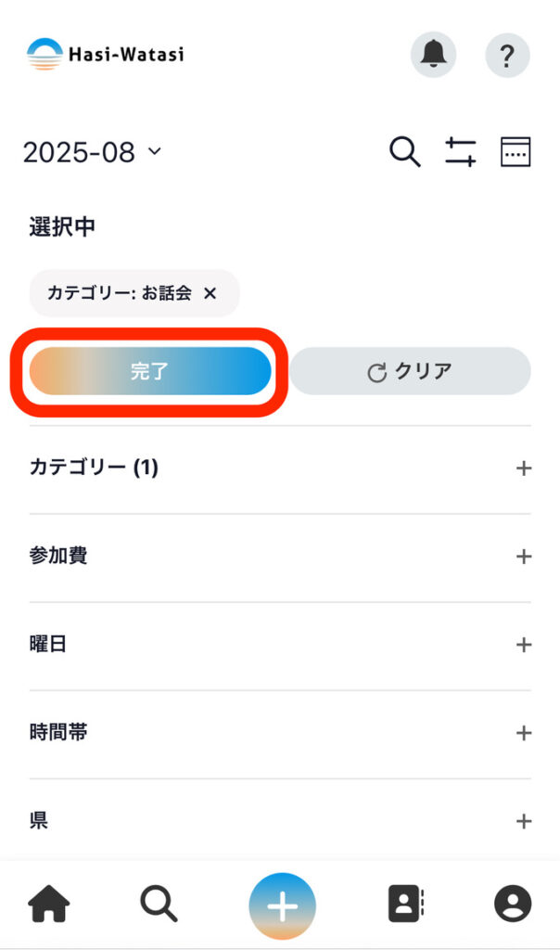Go to Home in bottom navigation
The height and width of the screenshot is (950, 560).
click(49, 904)
